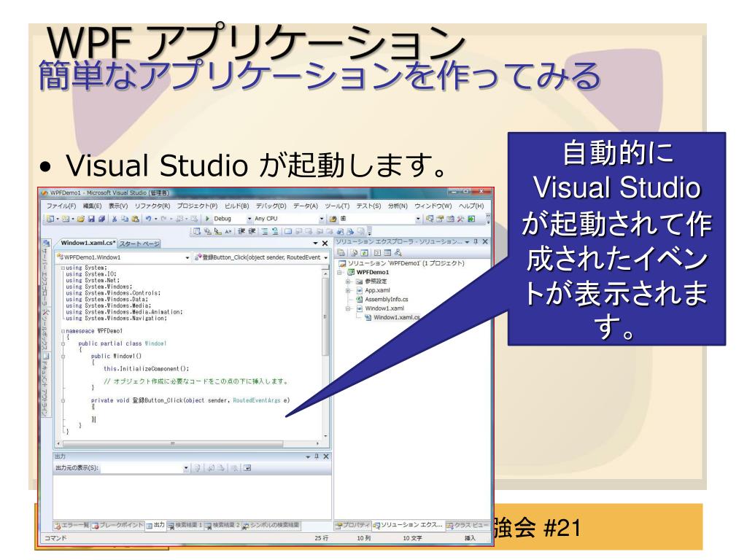Screen dimensions: 747x560
Task: Open the Any CPU platform dropdown
Action: point(322,219)
